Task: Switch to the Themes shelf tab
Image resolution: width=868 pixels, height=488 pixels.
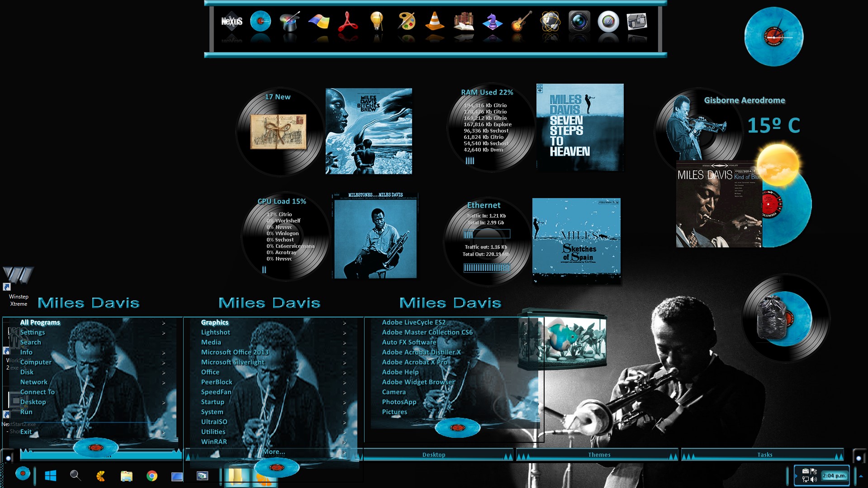Action: coord(599,455)
